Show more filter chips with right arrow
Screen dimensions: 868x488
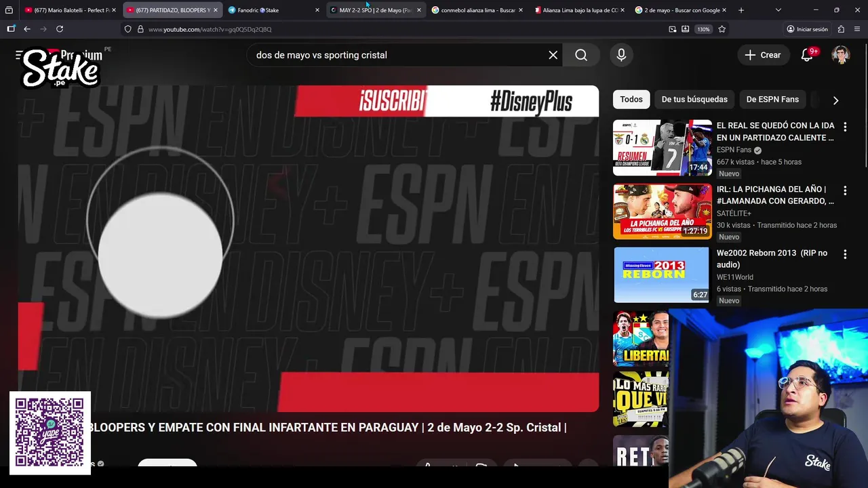[835, 100]
